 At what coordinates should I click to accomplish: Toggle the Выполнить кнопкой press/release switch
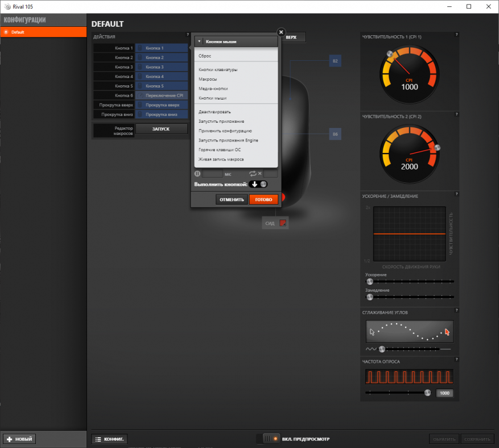point(258,184)
